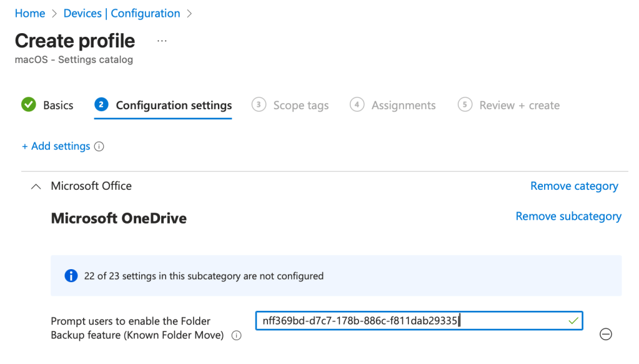Click Remove category link

[574, 186]
